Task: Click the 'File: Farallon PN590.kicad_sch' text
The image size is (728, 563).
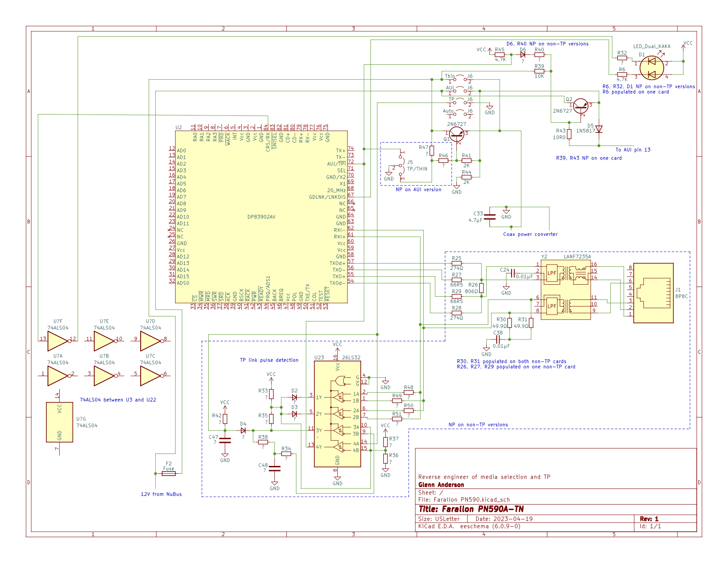Action: [464, 500]
